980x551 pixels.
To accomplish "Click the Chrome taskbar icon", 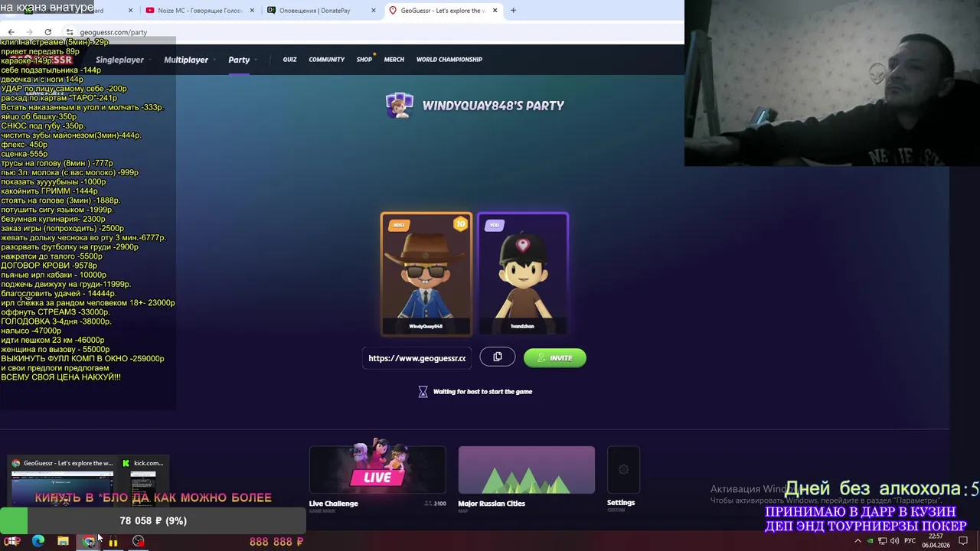I will click(89, 542).
